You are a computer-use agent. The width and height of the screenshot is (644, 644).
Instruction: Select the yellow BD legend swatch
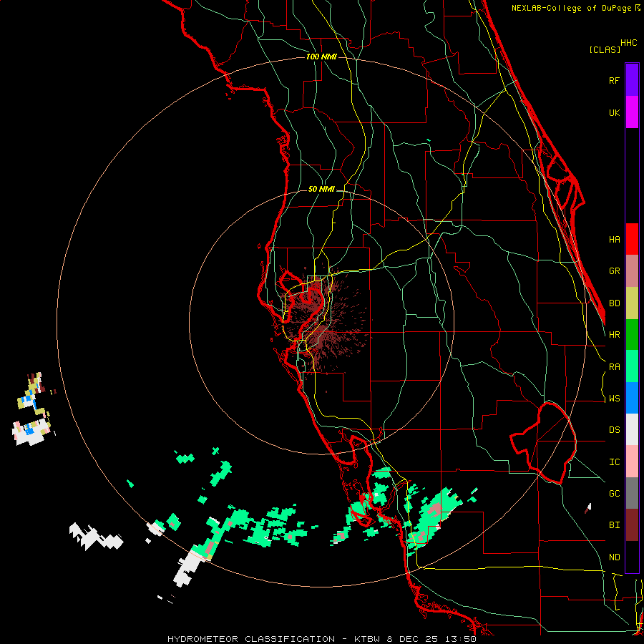632,303
